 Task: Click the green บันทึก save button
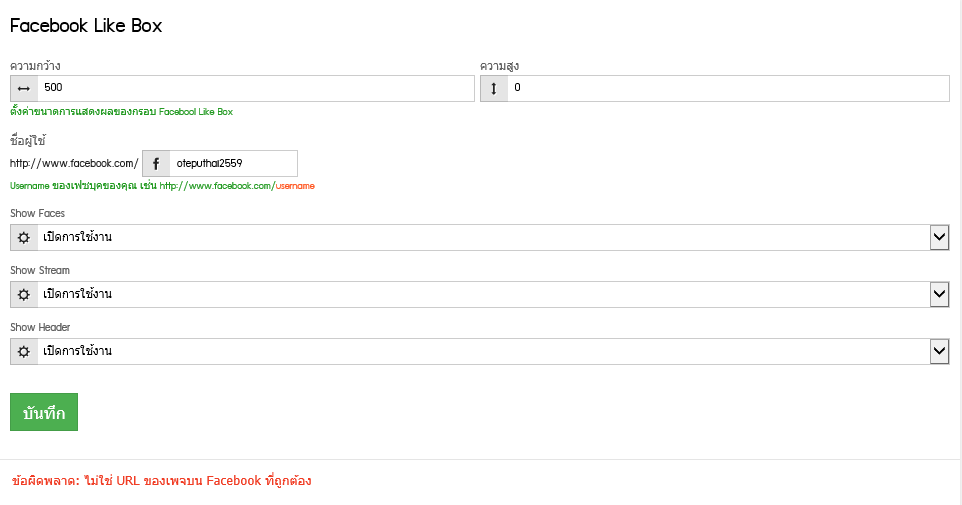44,412
